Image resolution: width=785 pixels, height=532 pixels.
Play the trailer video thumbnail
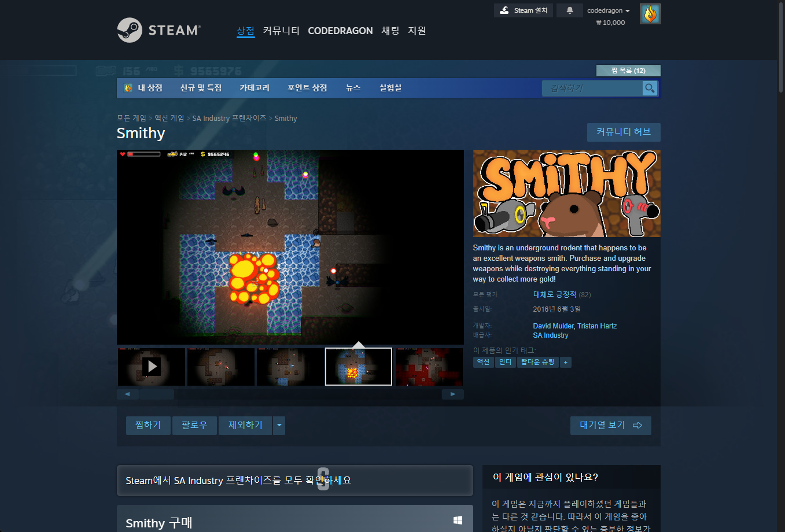(x=152, y=367)
